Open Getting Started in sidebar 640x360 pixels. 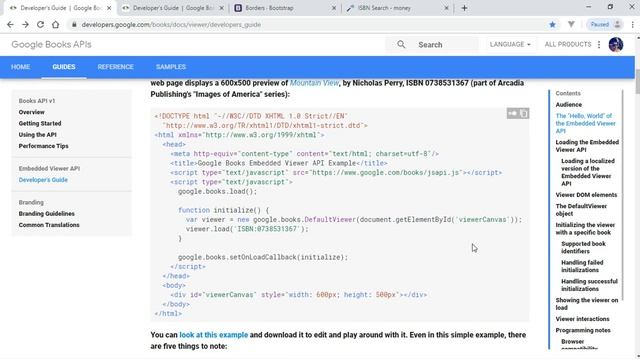click(40, 123)
